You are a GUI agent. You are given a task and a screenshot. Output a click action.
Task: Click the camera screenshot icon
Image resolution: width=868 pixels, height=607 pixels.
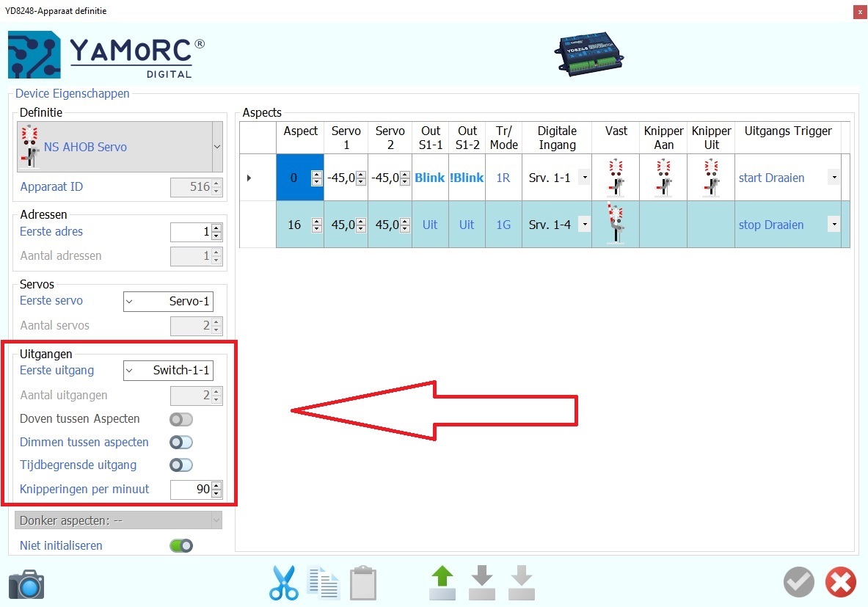tap(26, 584)
